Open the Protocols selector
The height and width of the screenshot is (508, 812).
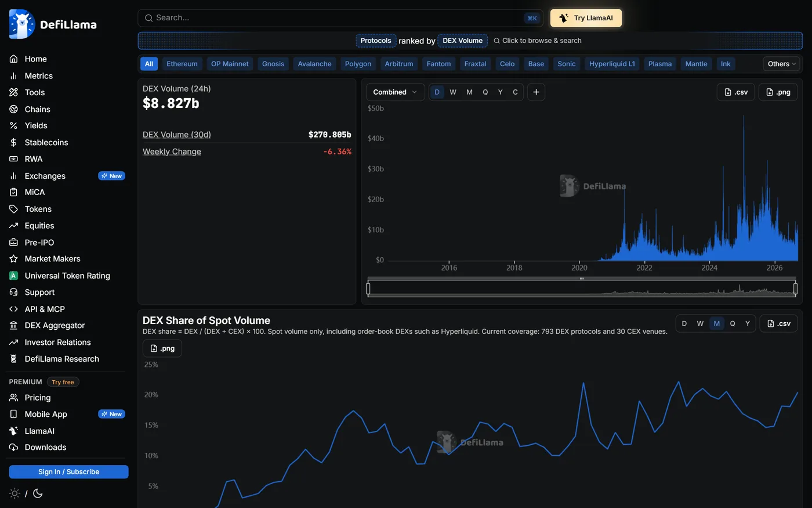pyautogui.click(x=376, y=41)
